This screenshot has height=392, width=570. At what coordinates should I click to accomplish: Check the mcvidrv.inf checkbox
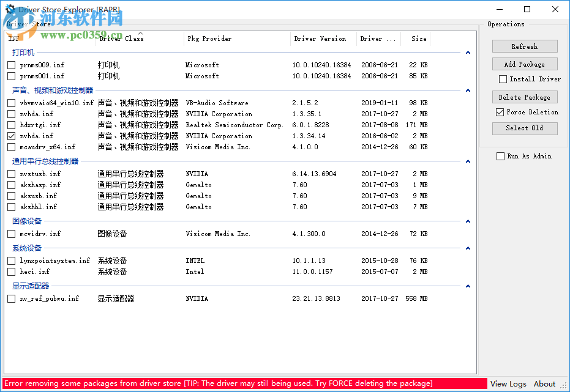click(11, 234)
